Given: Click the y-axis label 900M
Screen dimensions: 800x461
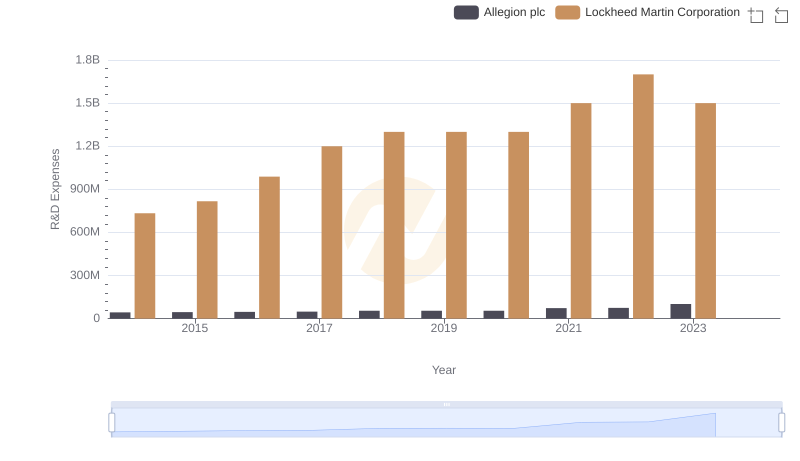Looking at the screenshot, I should (85, 189).
